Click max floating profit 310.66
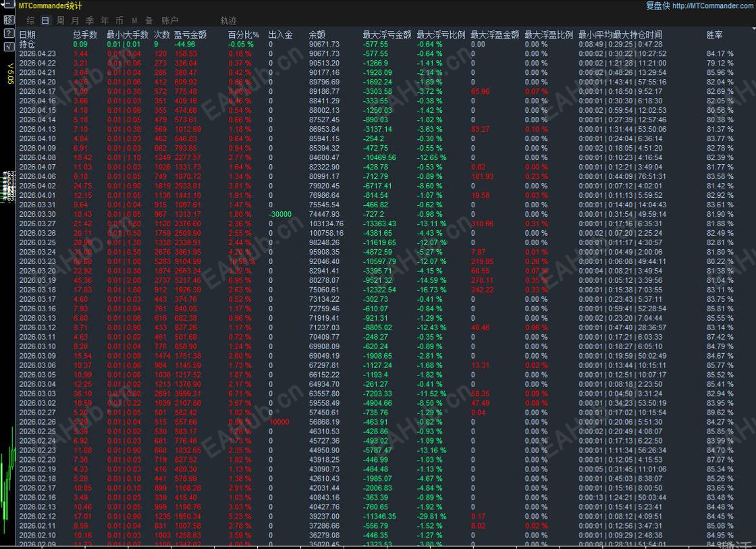756x549 pixels. click(482, 224)
